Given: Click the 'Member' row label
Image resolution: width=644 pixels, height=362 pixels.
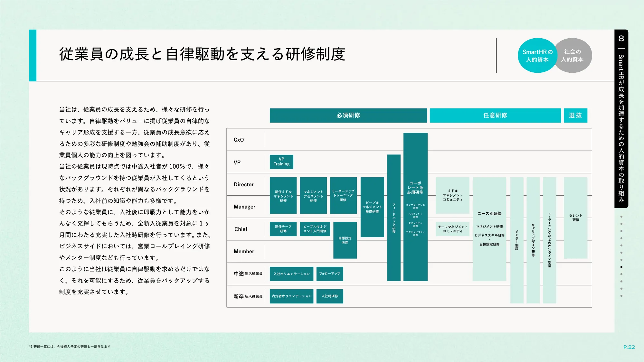Looking at the screenshot, I should [244, 251].
